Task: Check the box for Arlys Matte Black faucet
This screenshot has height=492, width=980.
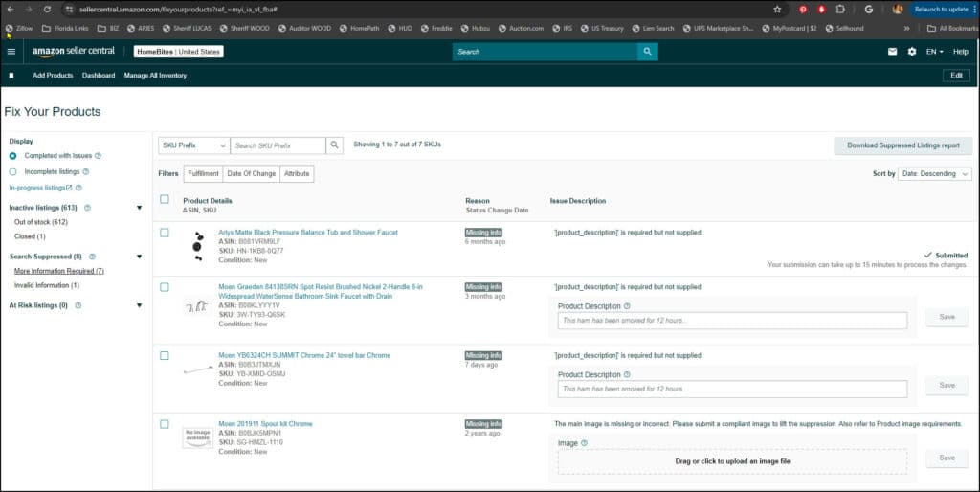Action: 165,233
